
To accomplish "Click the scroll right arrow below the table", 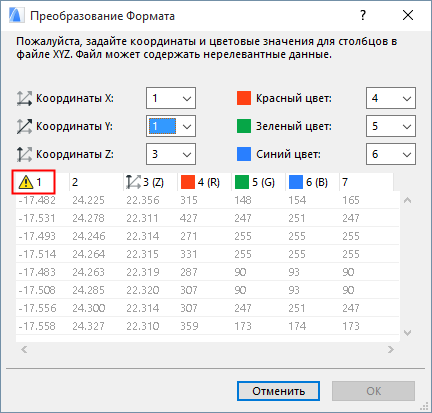I will point(391,349).
